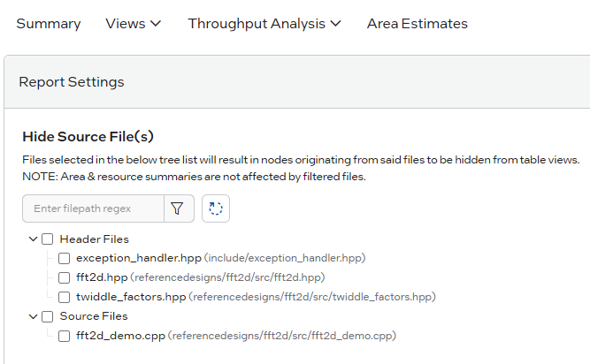Click the reset filter circular icon
Image resolution: width=590 pixels, height=364 pixels.
[x=216, y=209]
